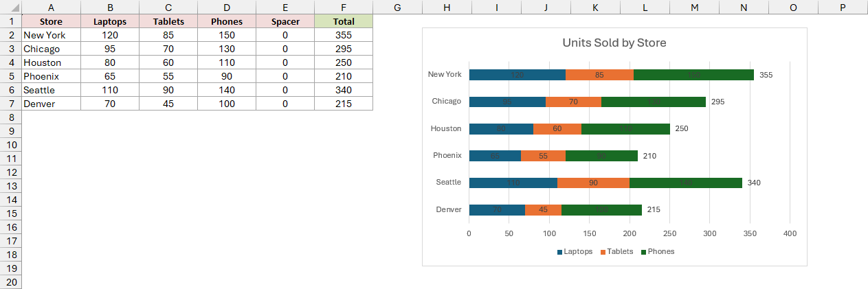Select Seattle tablets cell 90
Viewport: 868px width, 289px height.
click(168, 90)
